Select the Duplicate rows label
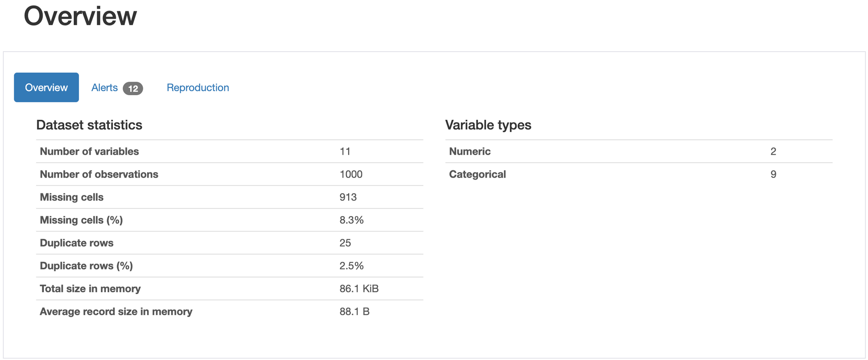The image size is (868, 360). click(76, 243)
